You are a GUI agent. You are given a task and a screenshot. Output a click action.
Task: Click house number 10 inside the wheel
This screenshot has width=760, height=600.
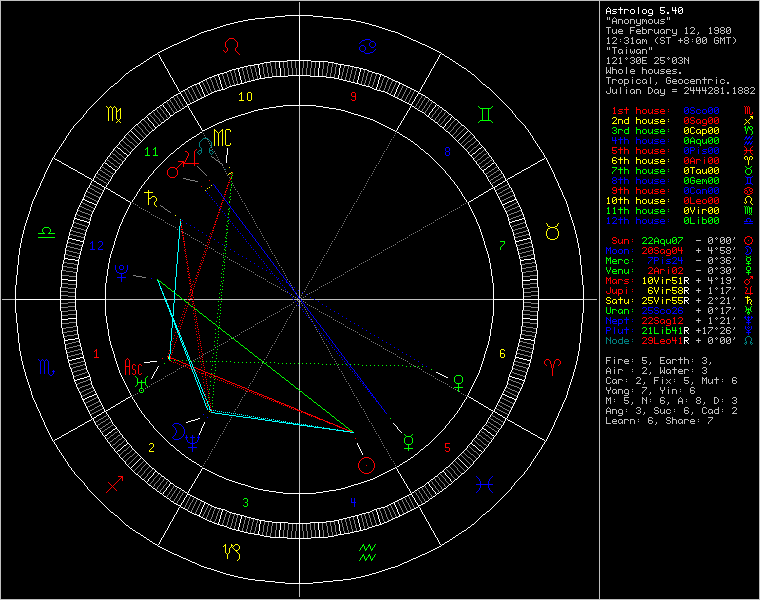tap(244, 97)
